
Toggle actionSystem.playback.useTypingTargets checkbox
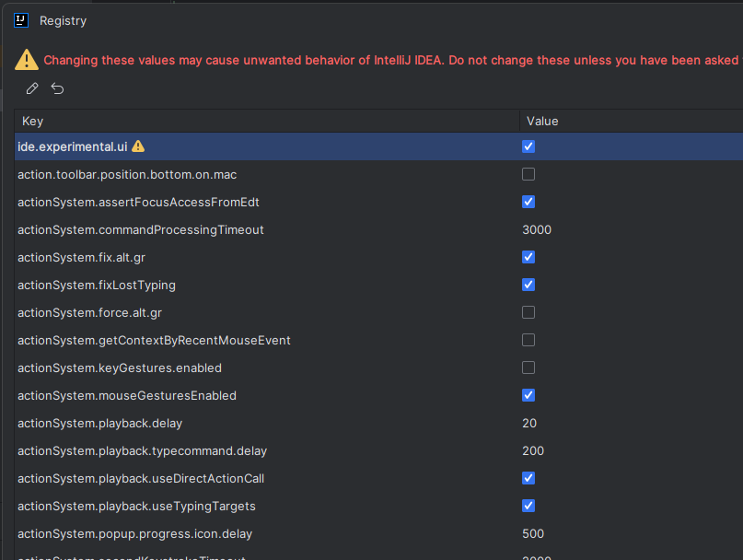coord(528,506)
